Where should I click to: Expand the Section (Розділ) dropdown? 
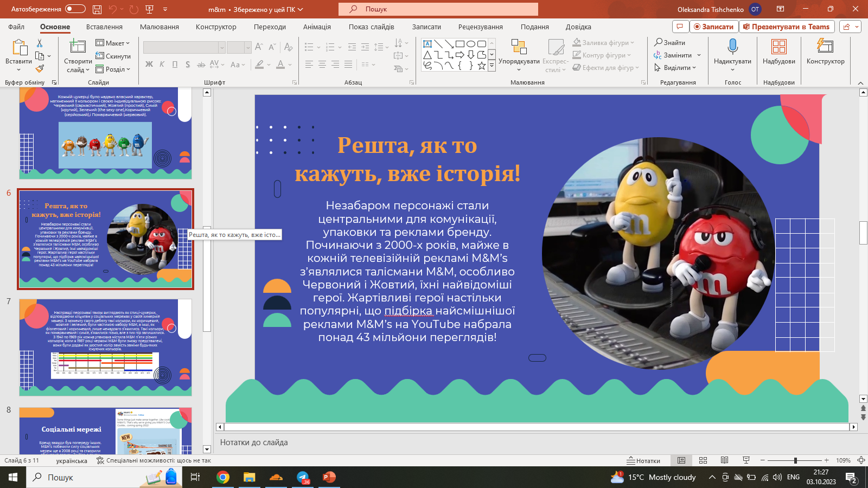tap(113, 69)
